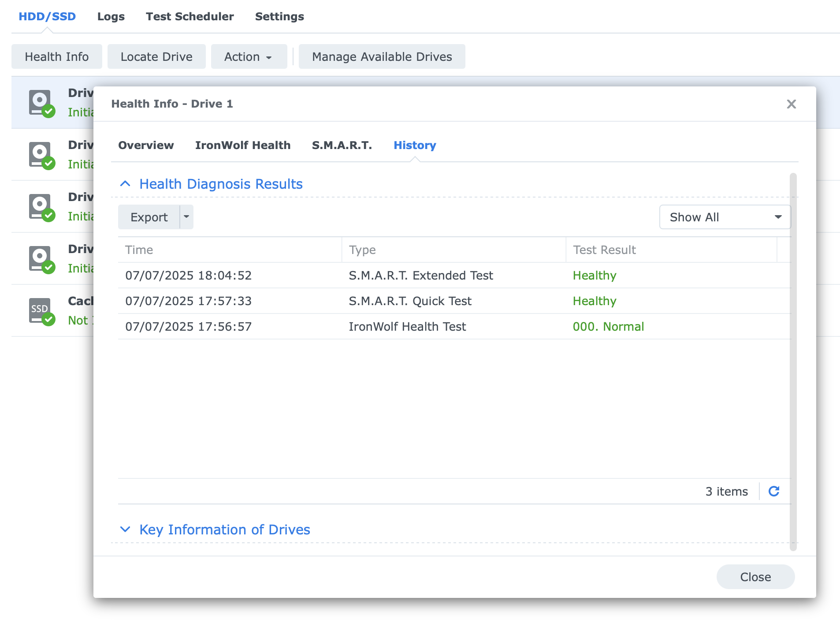840x627 pixels.
Task: Sort by the Time column header
Action: click(230, 250)
